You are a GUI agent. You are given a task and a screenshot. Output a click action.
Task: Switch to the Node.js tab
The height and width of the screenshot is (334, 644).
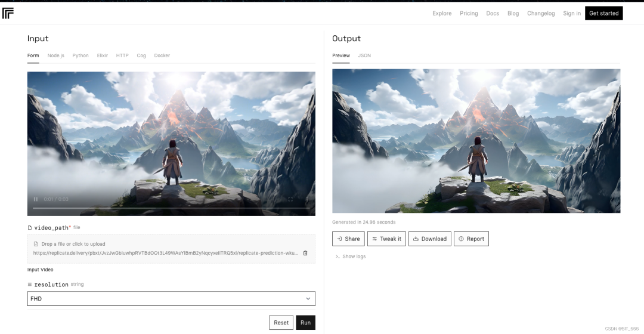(56, 55)
